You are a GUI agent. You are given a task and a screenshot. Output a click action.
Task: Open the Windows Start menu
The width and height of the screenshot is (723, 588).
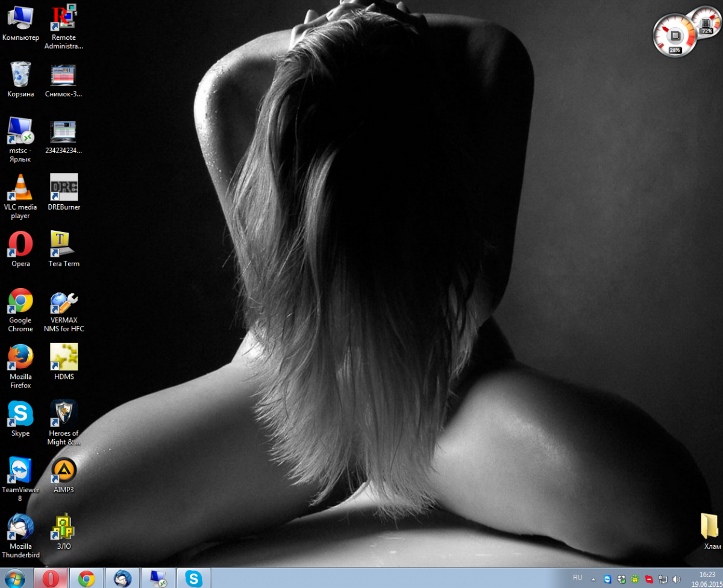click(x=14, y=578)
